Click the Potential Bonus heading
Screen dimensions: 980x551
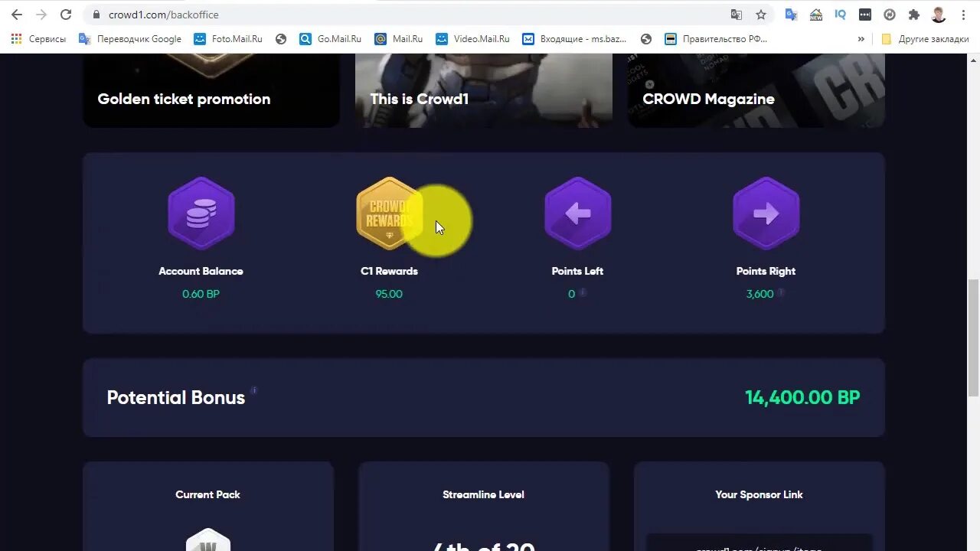176,398
